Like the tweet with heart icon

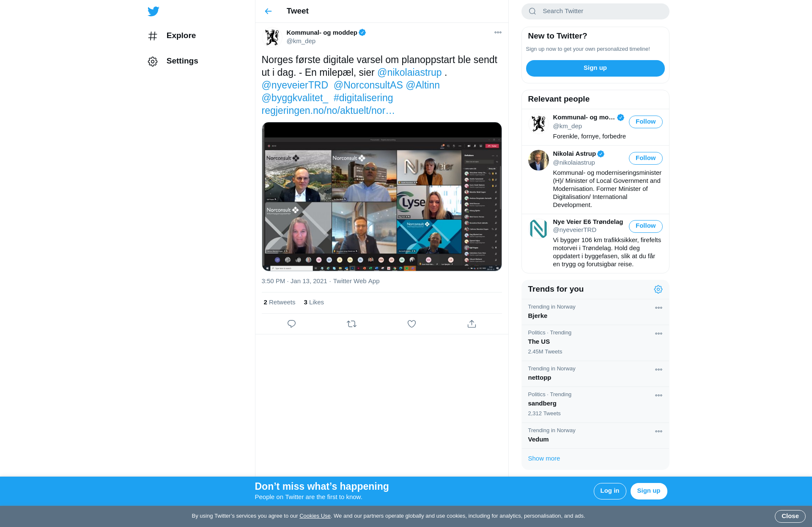tap(411, 324)
